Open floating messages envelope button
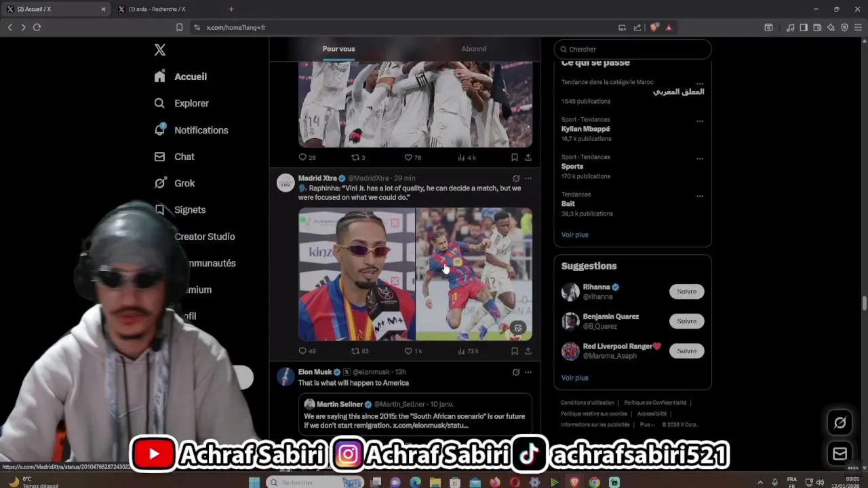This screenshot has height=488, width=868. point(840,453)
